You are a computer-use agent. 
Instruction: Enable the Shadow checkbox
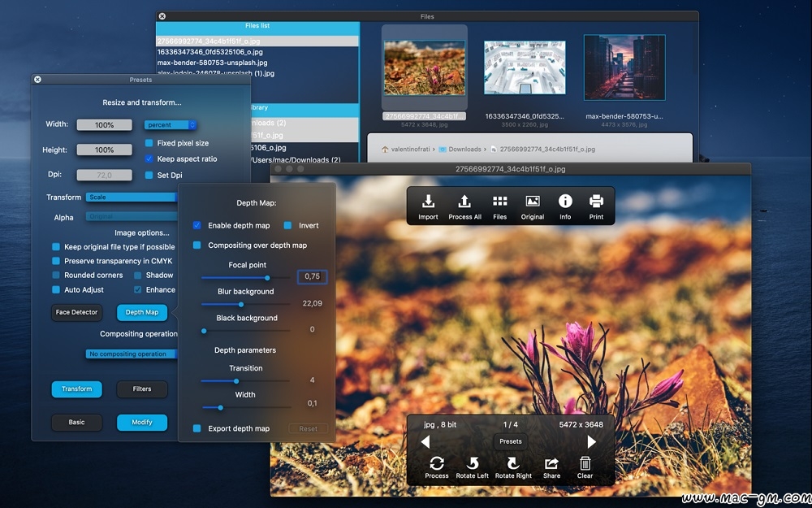138,276
